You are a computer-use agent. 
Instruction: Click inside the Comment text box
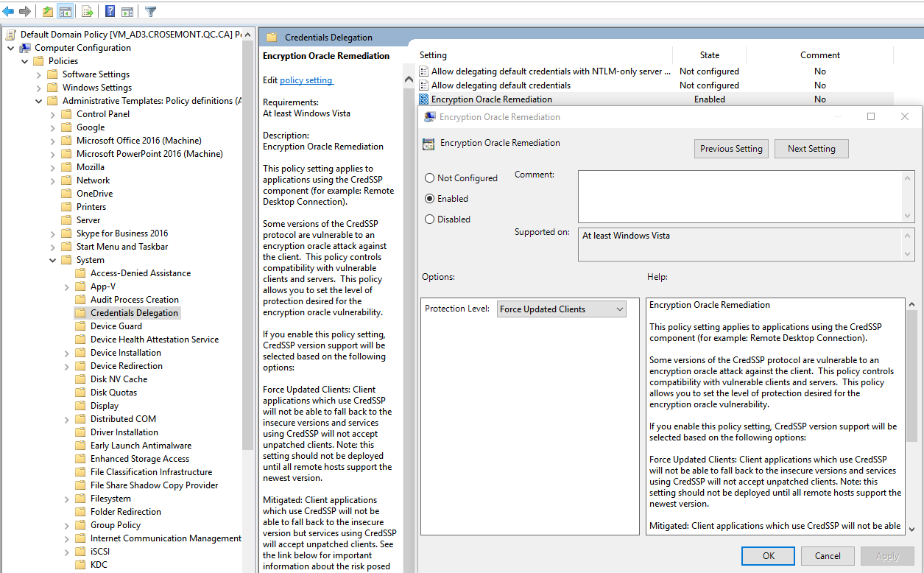point(740,196)
